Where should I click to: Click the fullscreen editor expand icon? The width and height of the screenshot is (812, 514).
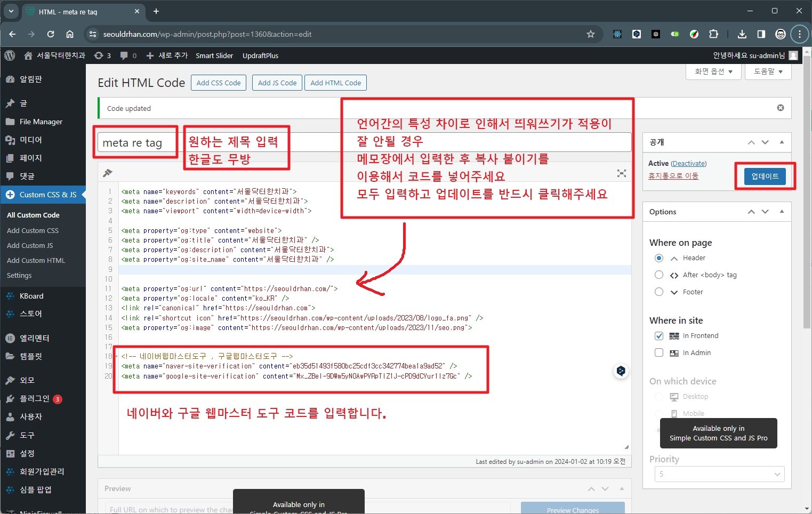pos(621,173)
